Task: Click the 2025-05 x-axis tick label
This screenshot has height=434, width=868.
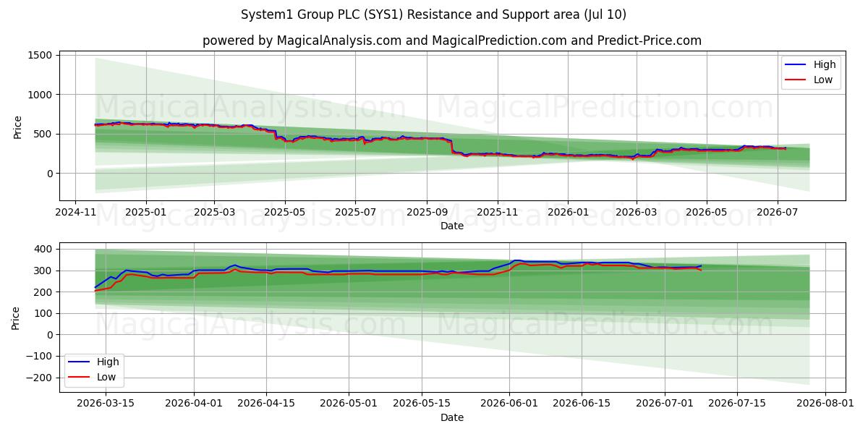Action: coord(284,213)
